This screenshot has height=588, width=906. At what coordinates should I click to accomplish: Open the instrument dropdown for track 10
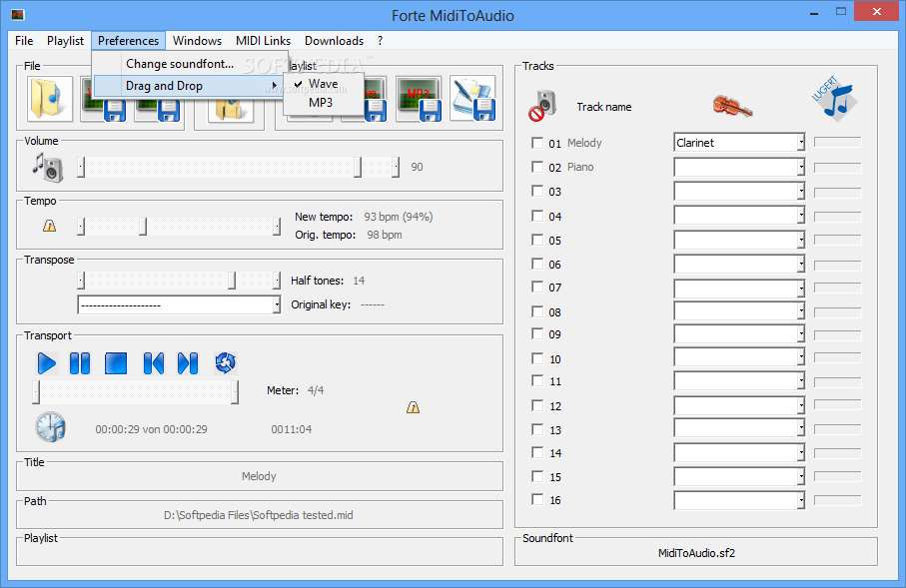[x=801, y=358]
